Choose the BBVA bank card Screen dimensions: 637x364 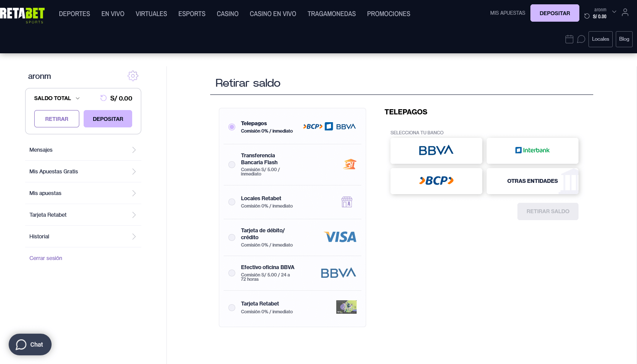436,151
